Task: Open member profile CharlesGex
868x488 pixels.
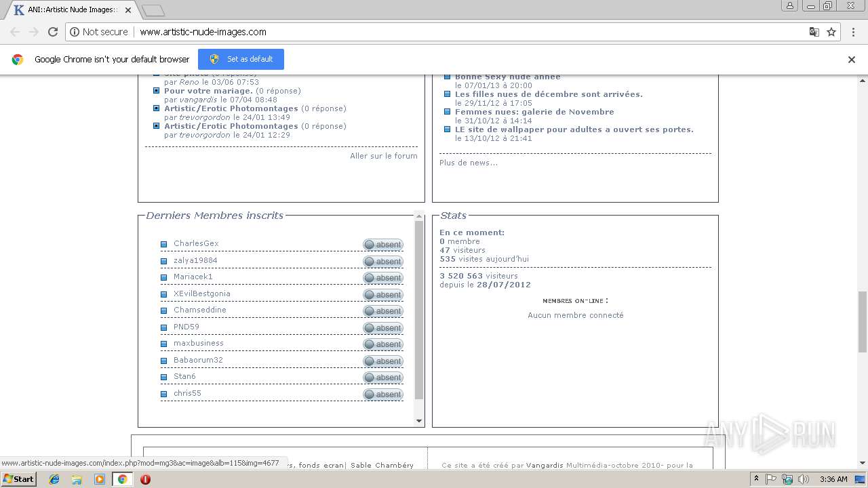Action: coord(196,243)
